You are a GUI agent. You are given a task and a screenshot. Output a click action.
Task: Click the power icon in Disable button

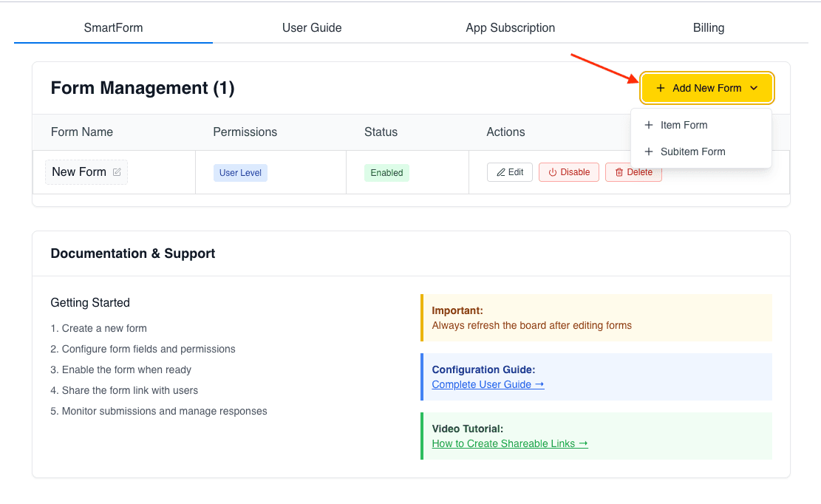tap(552, 172)
